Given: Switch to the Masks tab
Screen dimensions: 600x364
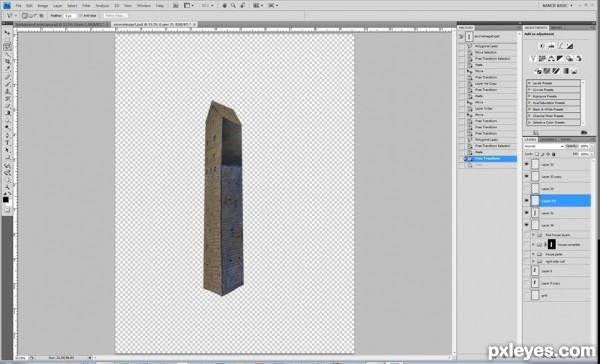Looking at the screenshot, I should click(x=556, y=28).
